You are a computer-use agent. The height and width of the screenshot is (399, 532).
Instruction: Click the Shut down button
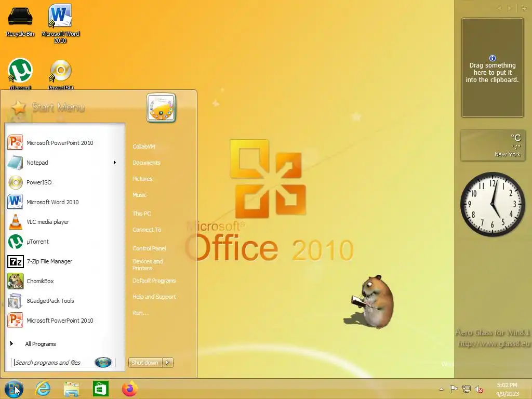point(145,363)
